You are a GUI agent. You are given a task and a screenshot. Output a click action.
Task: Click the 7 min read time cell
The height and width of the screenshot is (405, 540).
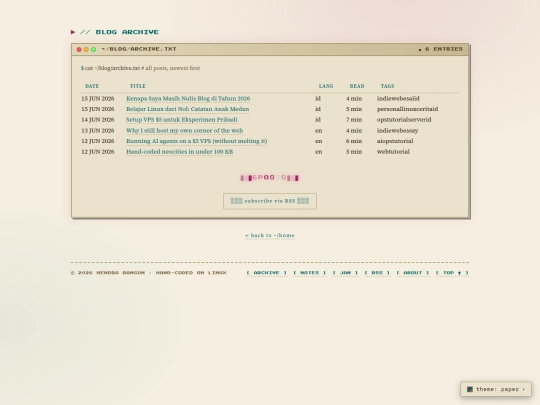tap(354, 120)
